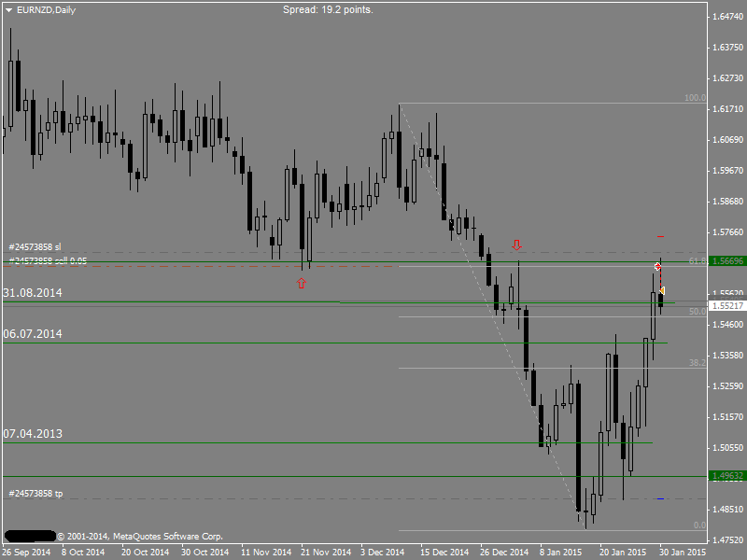Click the 07.04.2013 level label
The image size is (747, 560).
point(33,434)
